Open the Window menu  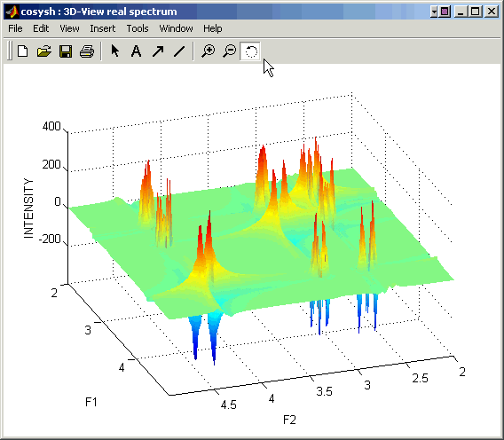177,28
